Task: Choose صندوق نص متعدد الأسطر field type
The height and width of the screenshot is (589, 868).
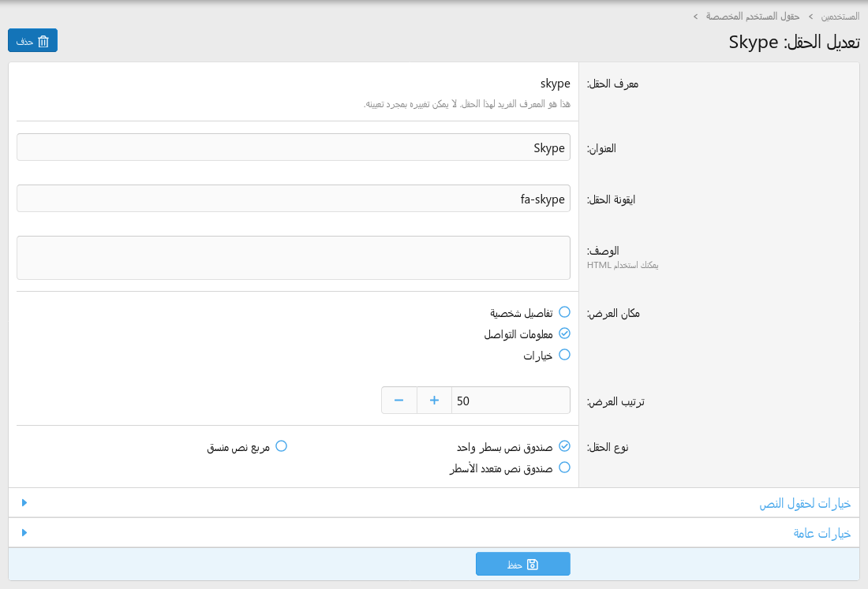Action: point(564,468)
